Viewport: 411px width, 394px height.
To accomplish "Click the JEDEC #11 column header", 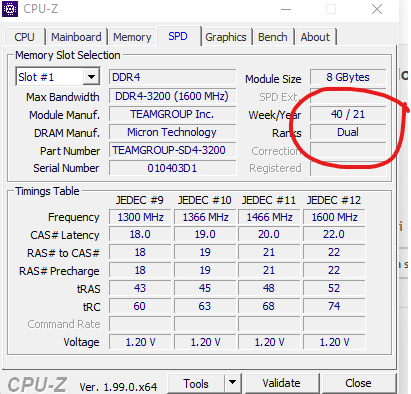I will (269, 200).
